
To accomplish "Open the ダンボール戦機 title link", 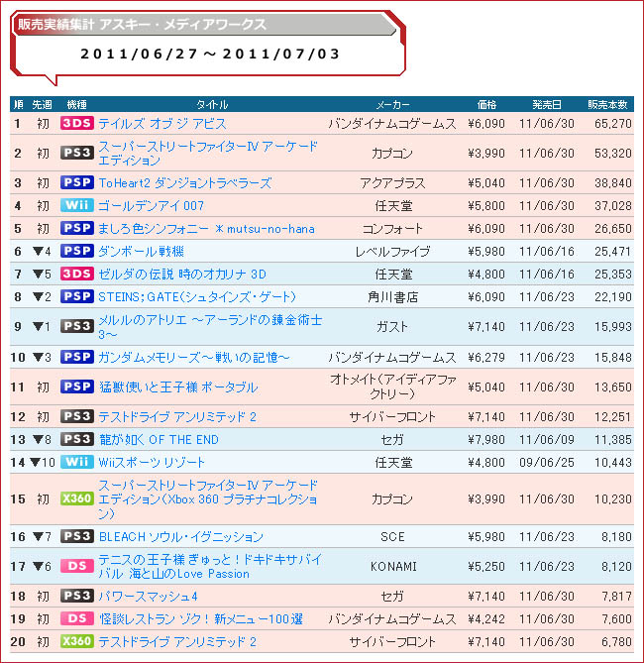I will coord(141,251).
